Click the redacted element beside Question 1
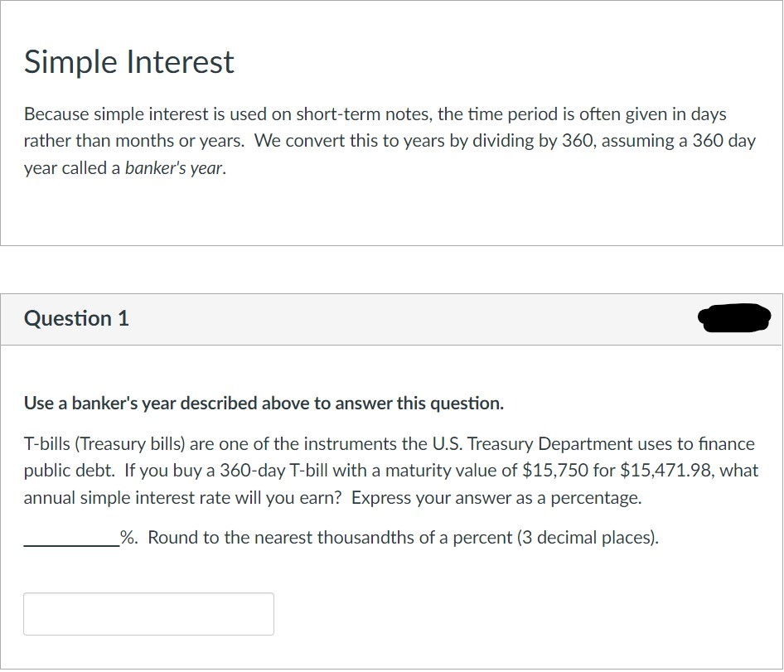Viewport: 784px width, 672px height. [734, 317]
